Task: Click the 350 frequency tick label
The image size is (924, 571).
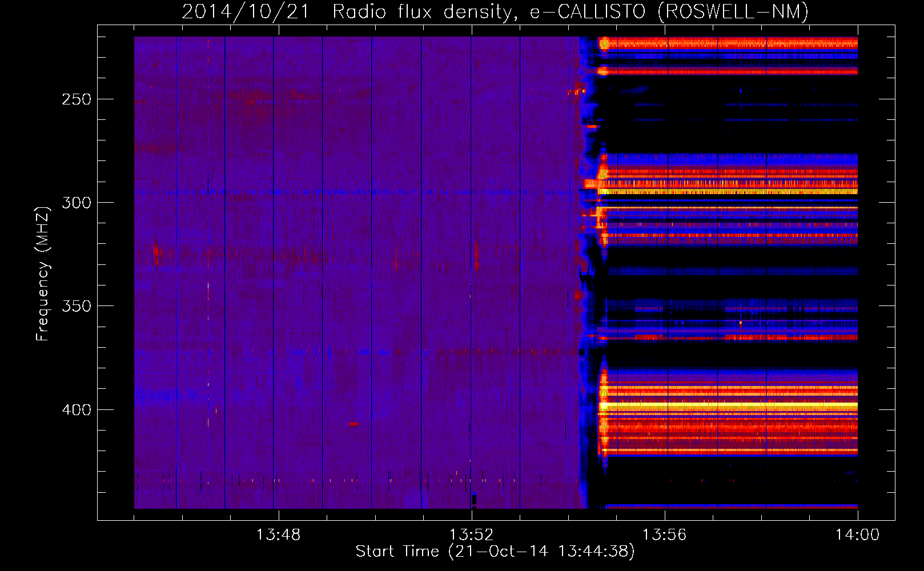Action: [x=77, y=306]
